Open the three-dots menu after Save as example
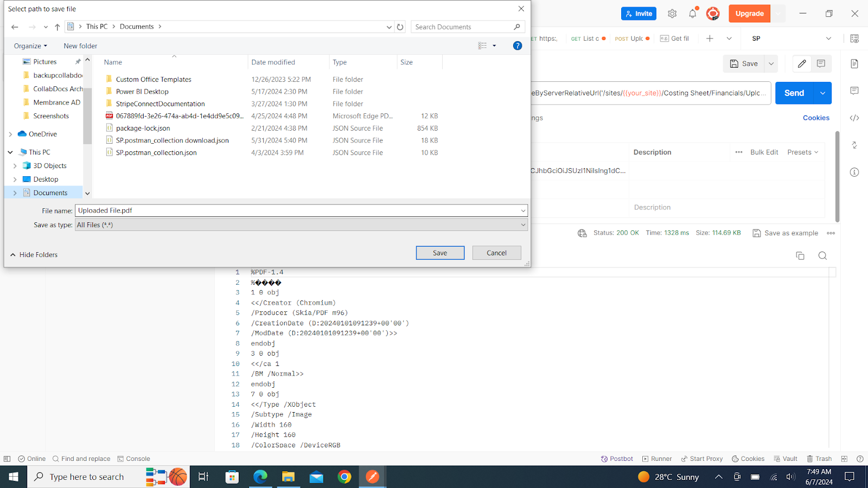868x488 pixels. (x=831, y=233)
